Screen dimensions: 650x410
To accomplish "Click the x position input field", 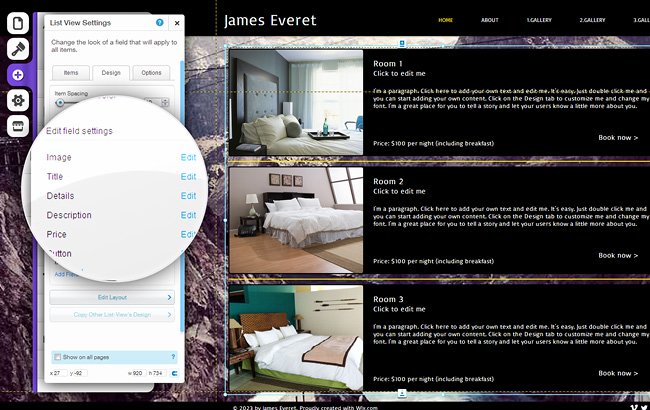I will point(60,373).
